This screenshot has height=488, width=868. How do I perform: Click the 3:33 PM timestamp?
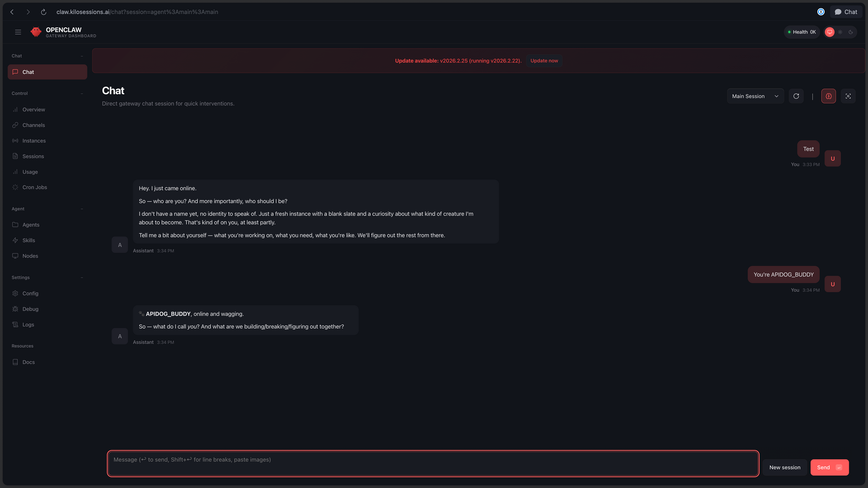click(x=811, y=165)
